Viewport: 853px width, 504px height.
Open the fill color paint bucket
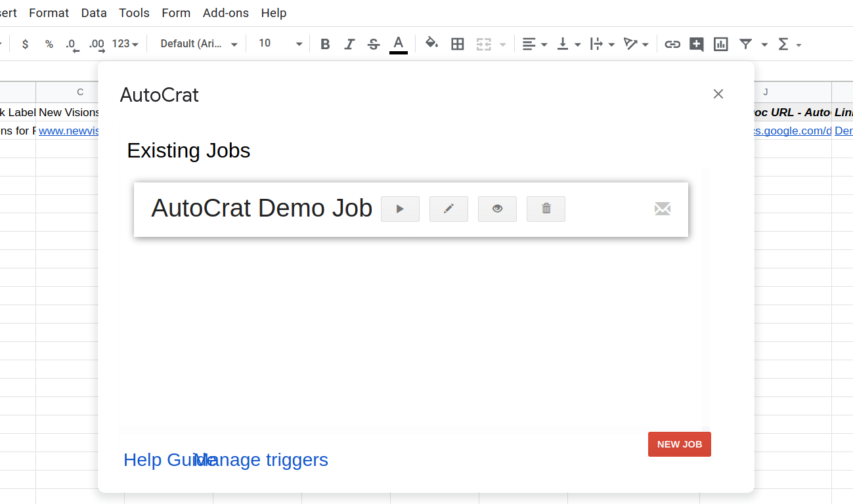[x=431, y=44]
